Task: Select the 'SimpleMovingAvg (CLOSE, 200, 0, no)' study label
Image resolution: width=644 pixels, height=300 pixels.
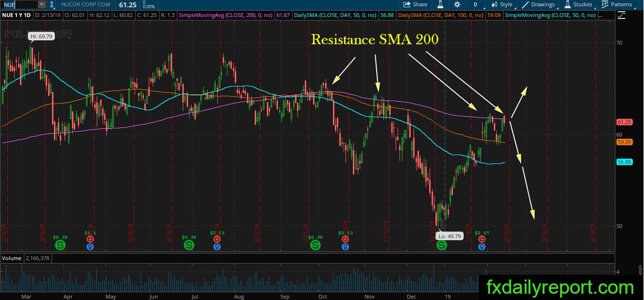Action: [226, 16]
